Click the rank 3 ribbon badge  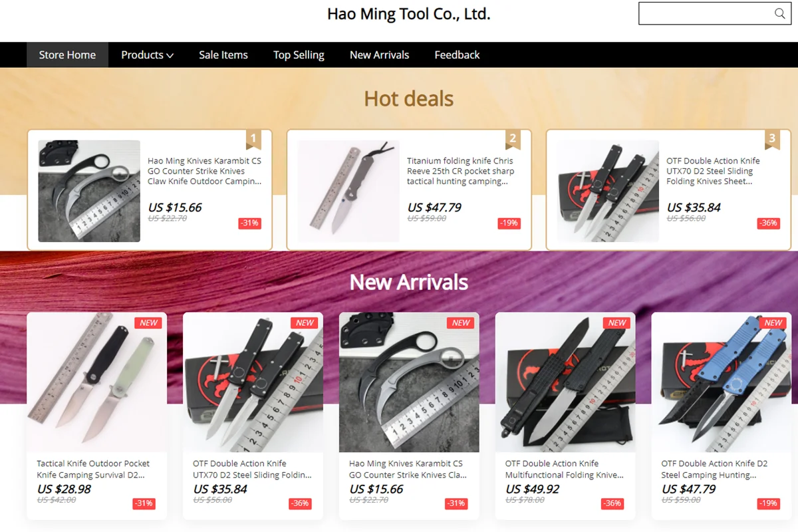tap(771, 140)
